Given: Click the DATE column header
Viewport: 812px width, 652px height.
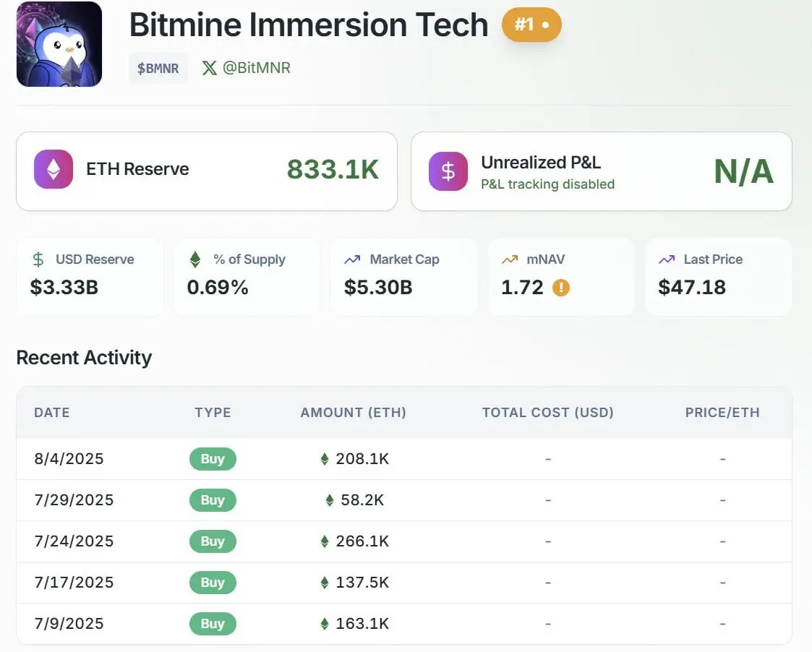Looking at the screenshot, I should [x=52, y=412].
